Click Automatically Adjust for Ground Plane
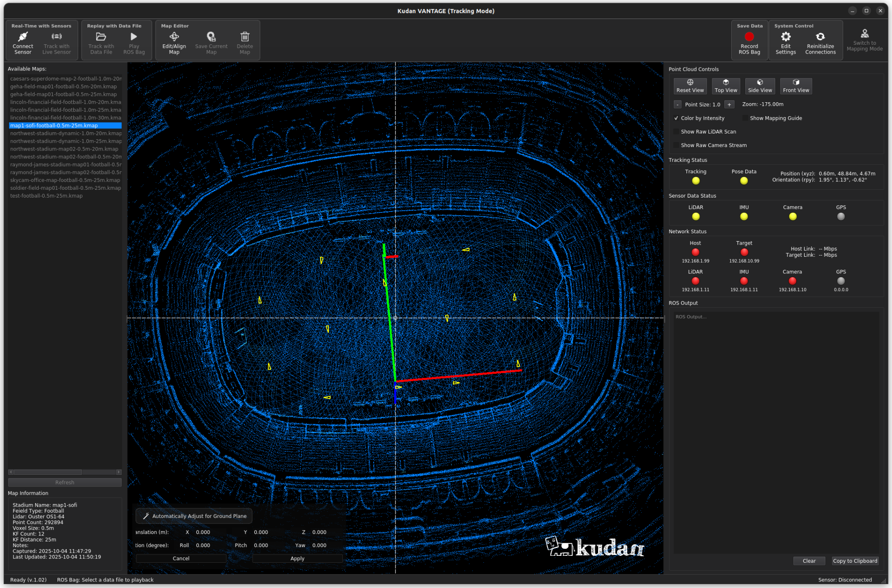Screen dimensions: 892x588 pos(194,516)
